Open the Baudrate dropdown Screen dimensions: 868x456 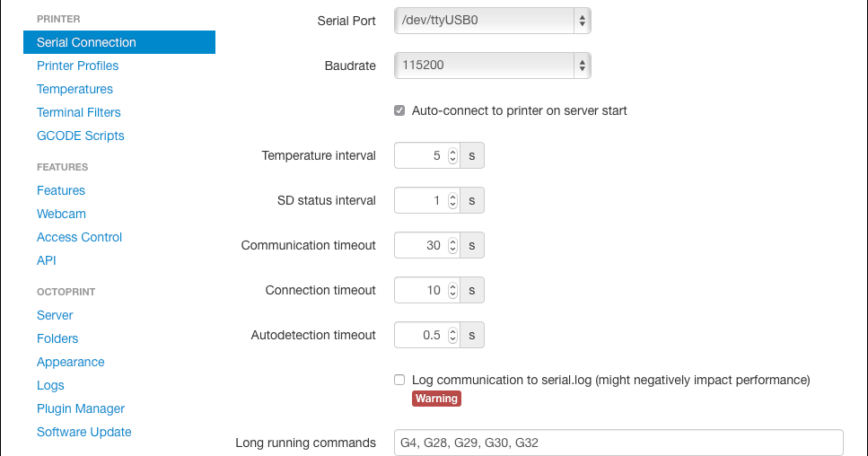(492, 66)
